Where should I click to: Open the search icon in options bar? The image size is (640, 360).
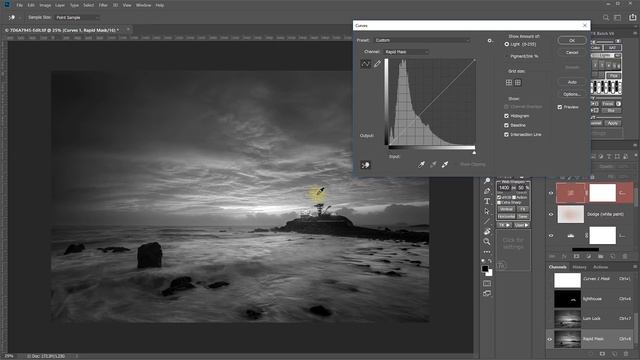click(x=606, y=18)
